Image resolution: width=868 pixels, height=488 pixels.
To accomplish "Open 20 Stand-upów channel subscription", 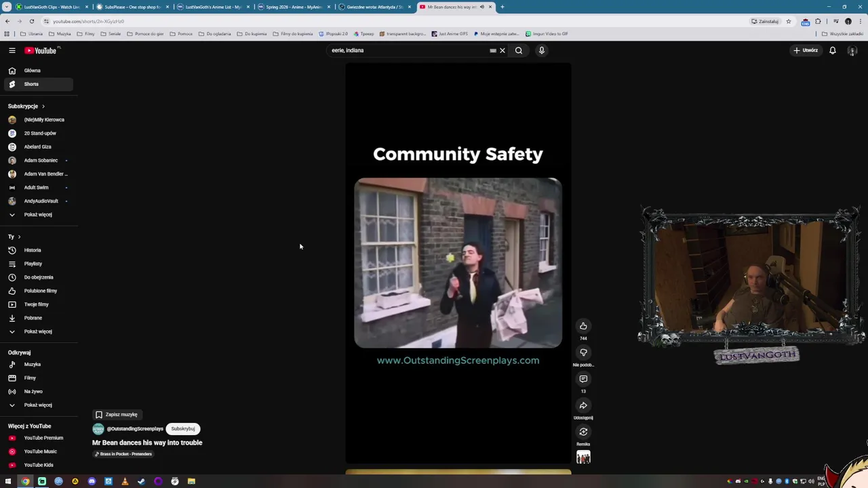I will (x=39, y=133).
